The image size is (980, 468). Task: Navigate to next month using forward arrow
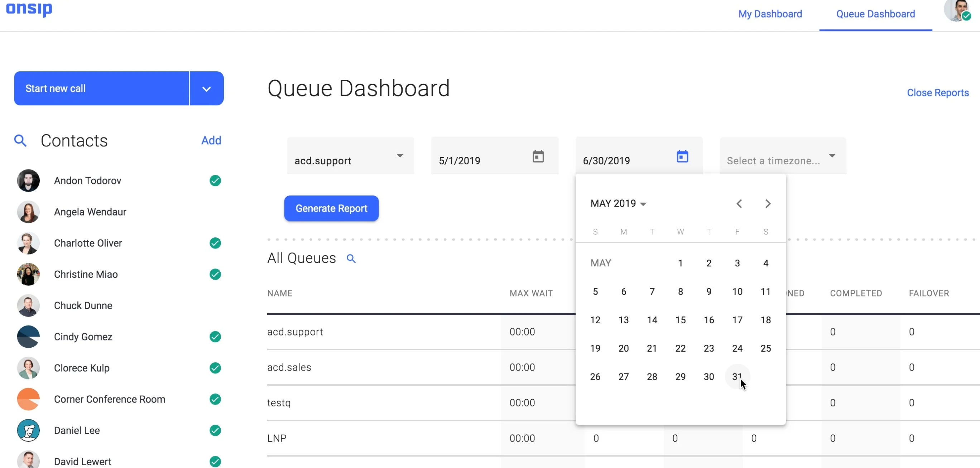pos(768,203)
